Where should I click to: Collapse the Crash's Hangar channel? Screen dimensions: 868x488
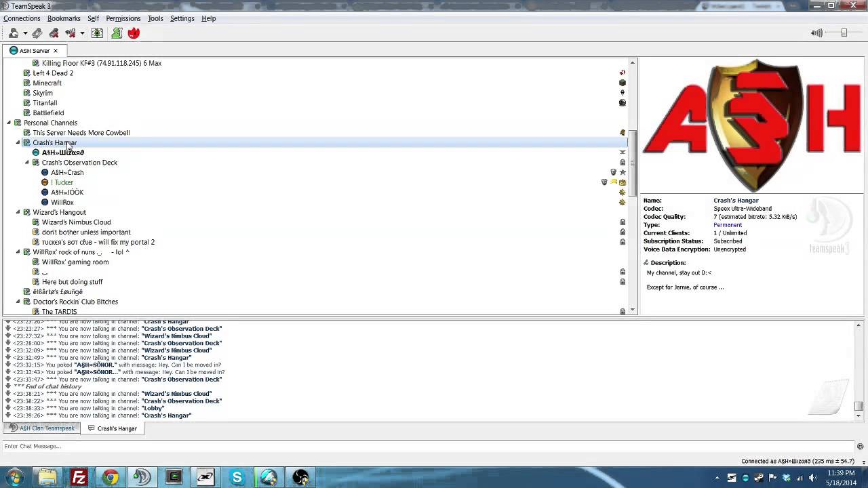[x=18, y=142]
